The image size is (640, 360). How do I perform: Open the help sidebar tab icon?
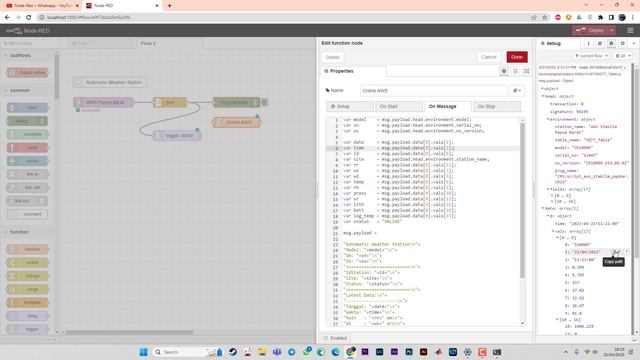(x=600, y=43)
